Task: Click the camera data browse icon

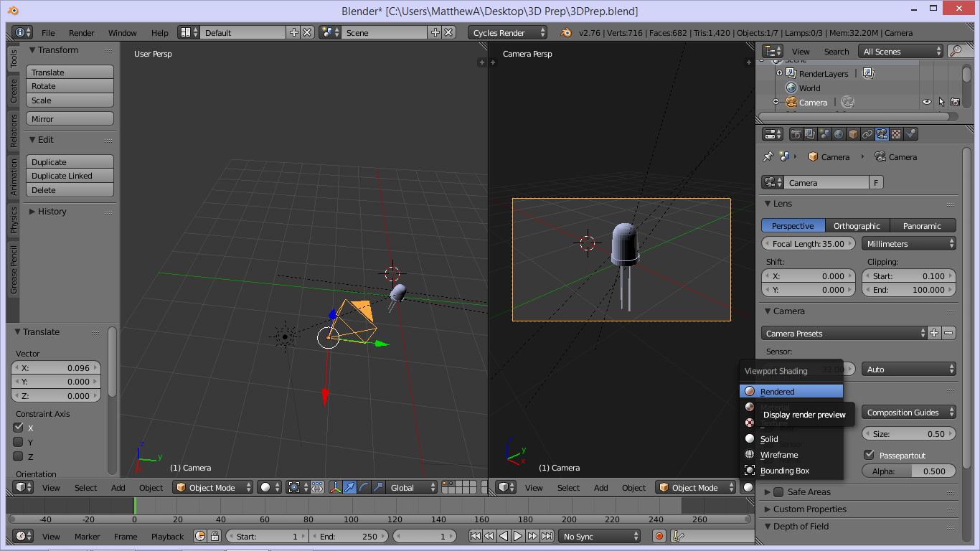Action: (x=772, y=182)
